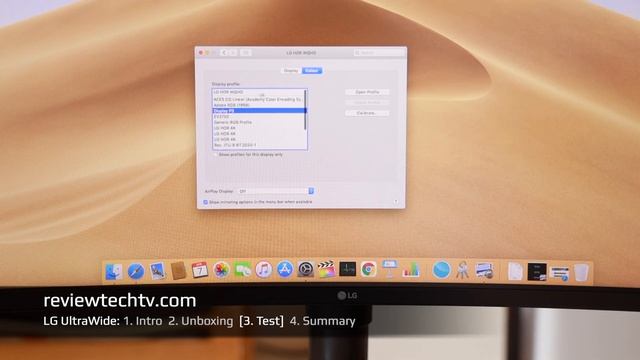Screen dimensions: 640x360
Task: Select Rec. ITU-R BT.2020-1 profile
Action: pos(258,145)
